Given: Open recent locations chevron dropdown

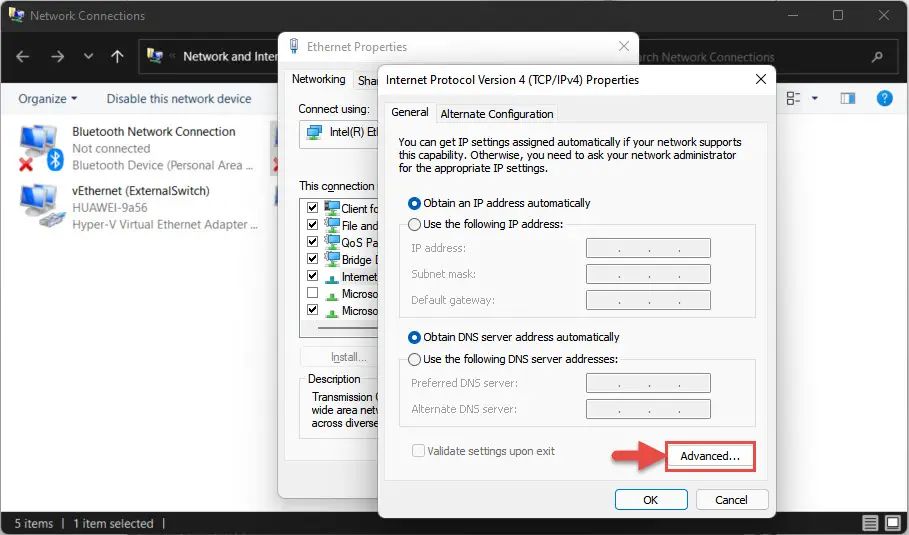Looking at the screenshot, I should pyautogui.click(x=88, y=57).
